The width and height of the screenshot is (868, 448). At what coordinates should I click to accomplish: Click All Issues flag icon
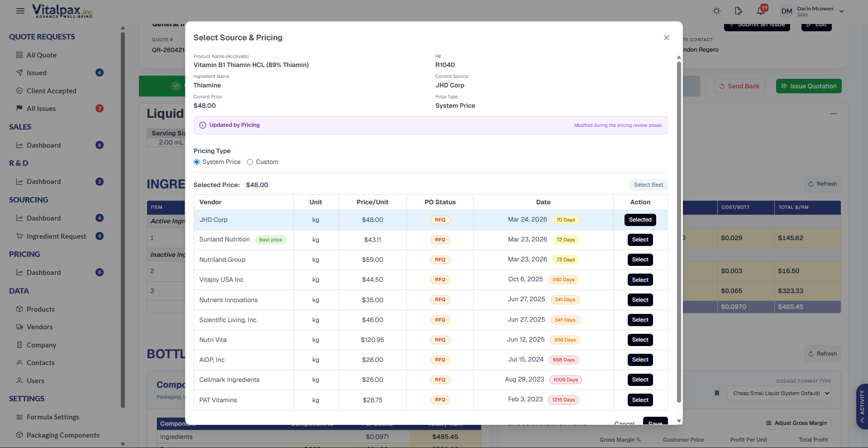(x=19, y=108)
